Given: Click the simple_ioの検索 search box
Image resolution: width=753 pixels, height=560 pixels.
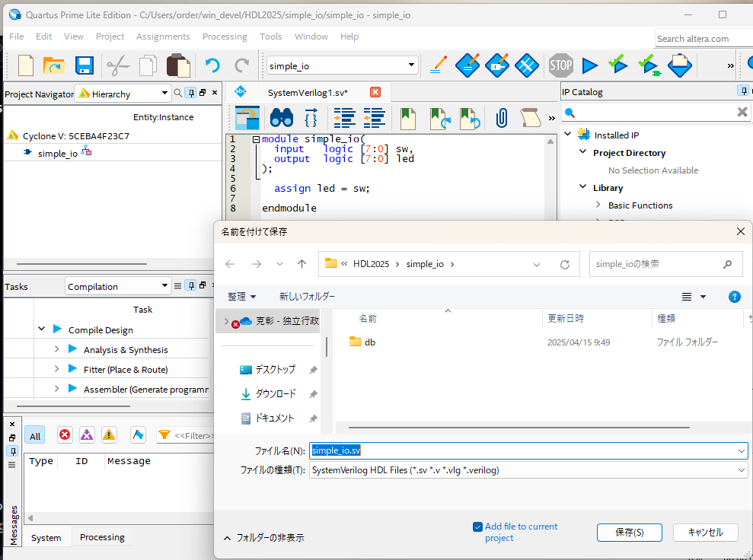Looking at the screenshot, I should pyautogui.click(x=665, y=264).
